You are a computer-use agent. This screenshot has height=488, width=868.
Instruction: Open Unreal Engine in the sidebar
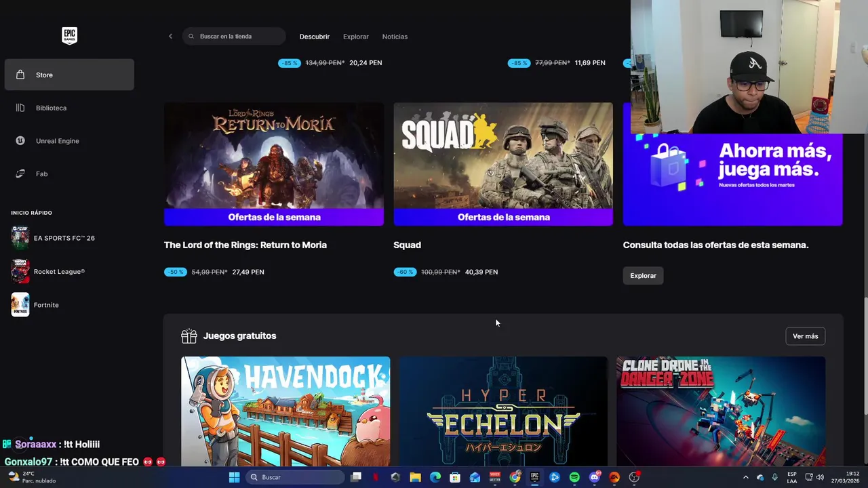coord(69,141)
